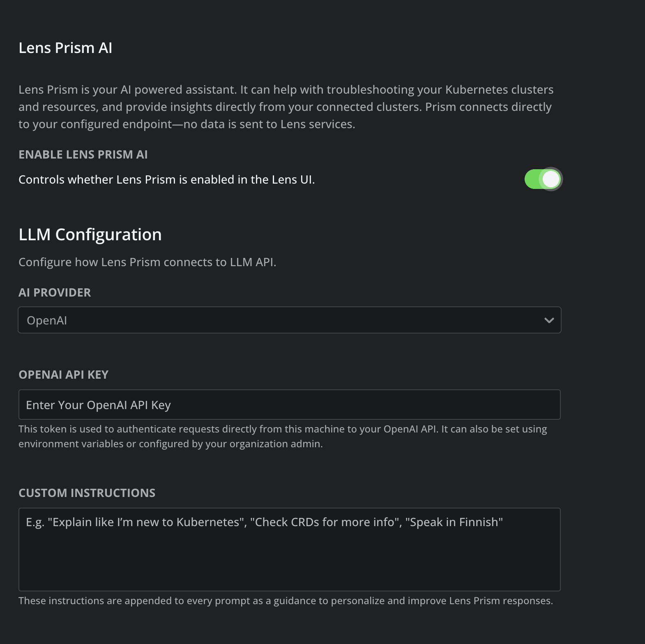The width and height of the screenshot is (645, 644).
Task: Click the 'AI PROVIDER' label
Action: tap(54, 292)
